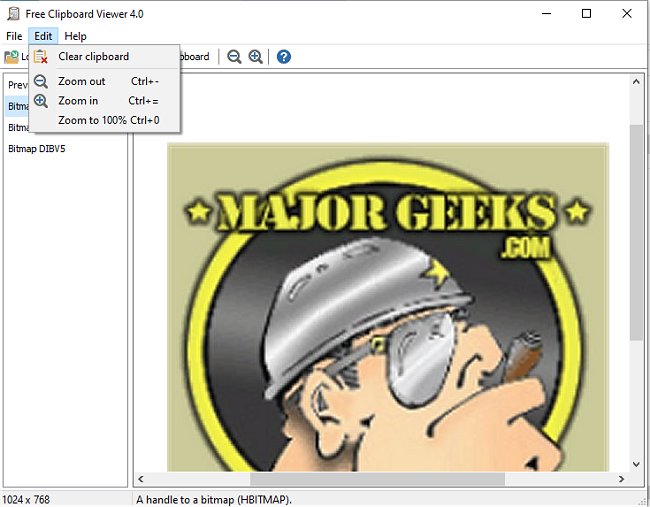Screen dimensions: 650x507
Task: Minimize the Free Clipboard Viewer window
Action: 547,14
